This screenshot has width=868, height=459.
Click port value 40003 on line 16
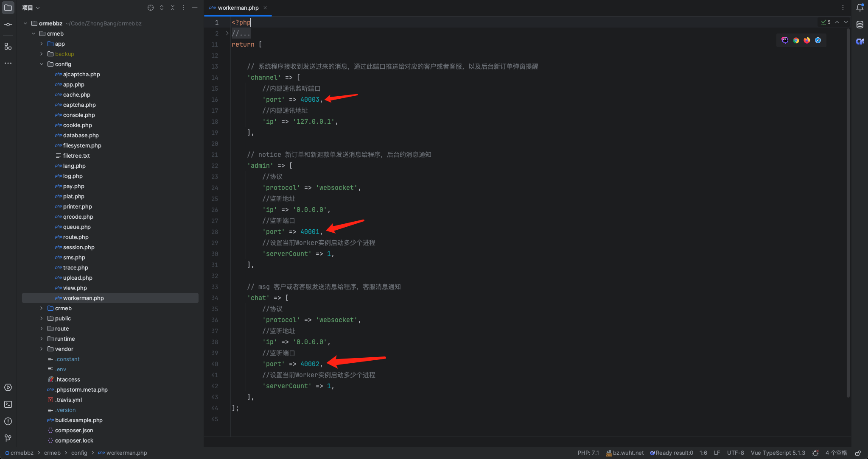tap(310, 100)
